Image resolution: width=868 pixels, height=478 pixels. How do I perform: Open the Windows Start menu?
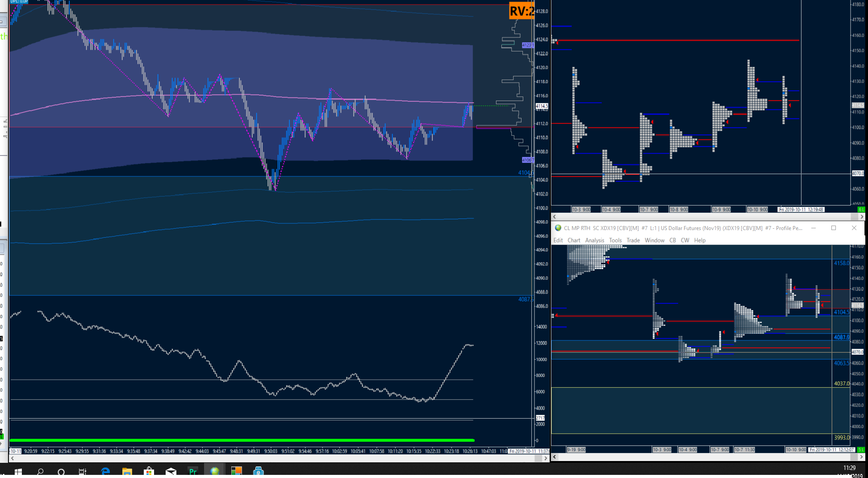pyautogui.click(x=18, y=472)
